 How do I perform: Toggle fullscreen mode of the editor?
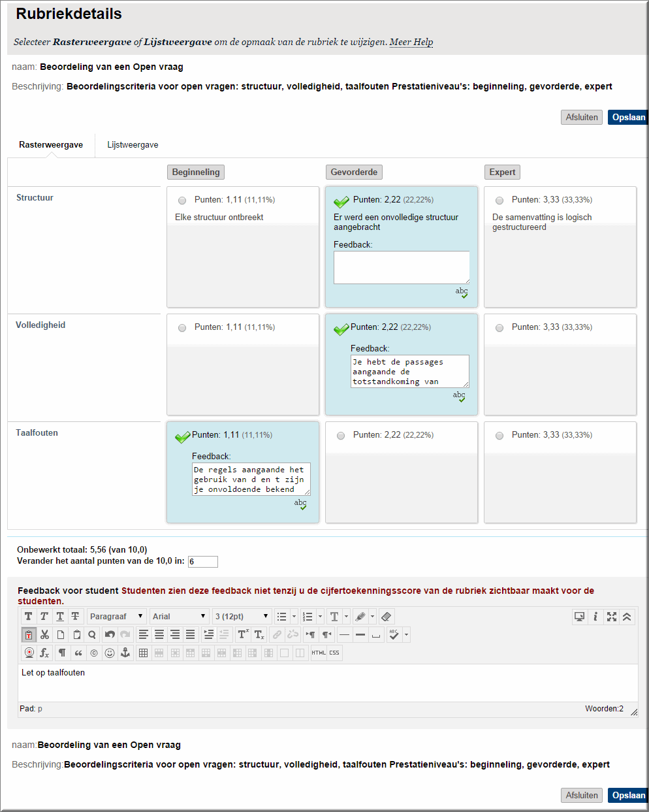(x=611, y=616)
